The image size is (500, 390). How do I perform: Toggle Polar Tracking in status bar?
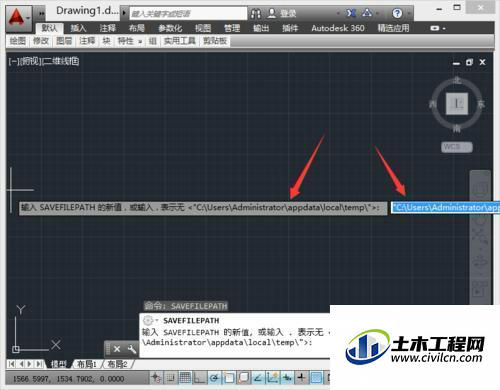point(214,378)
